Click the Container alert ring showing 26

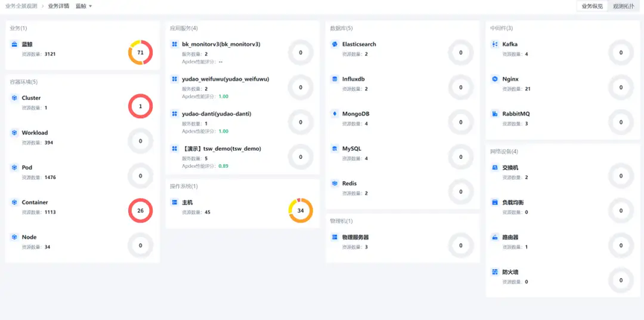point(140,211)
